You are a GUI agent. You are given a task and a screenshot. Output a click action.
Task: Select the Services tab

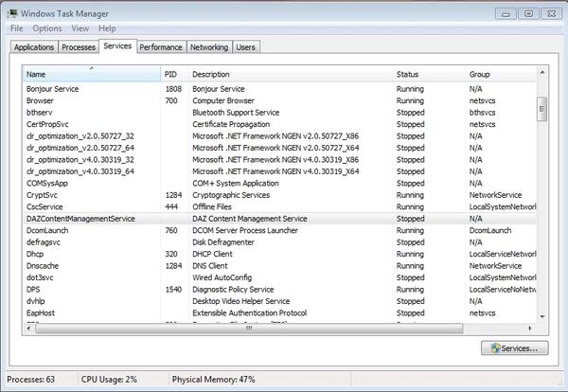pyautogui.click(x=117, y=46)
